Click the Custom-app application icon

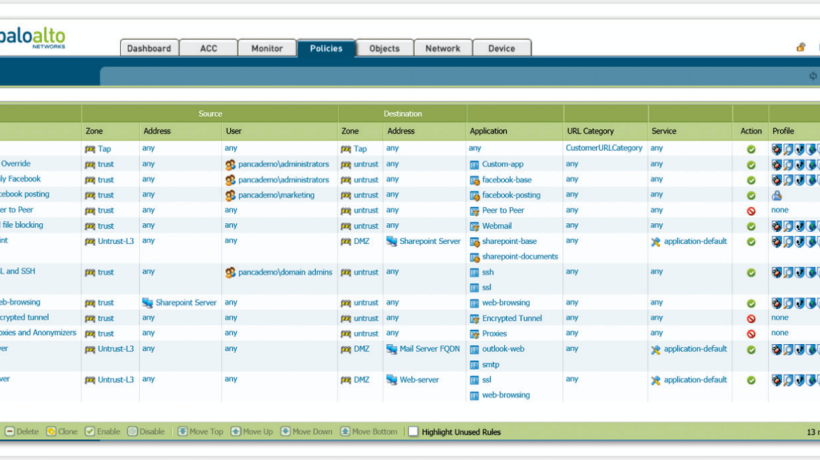click(474, 164)
